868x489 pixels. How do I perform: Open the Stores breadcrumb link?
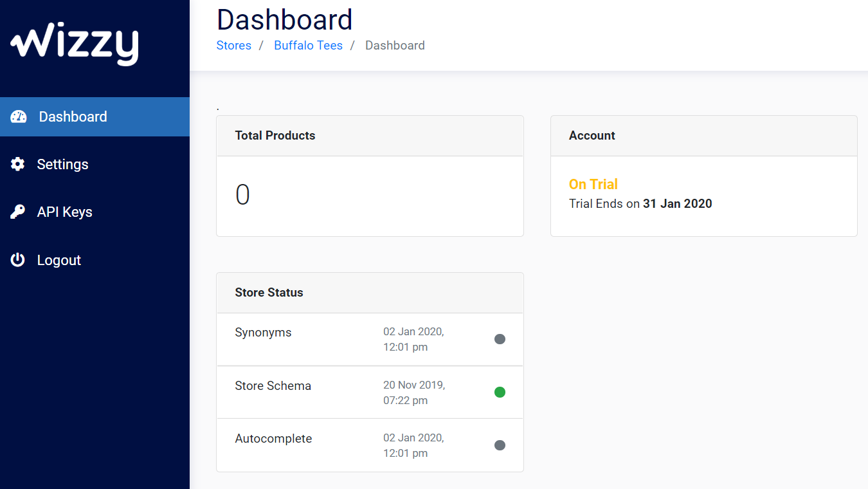(x=233, y=45)
